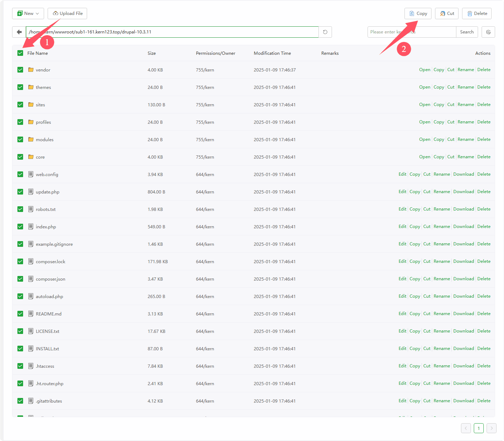
Task: Click the example.gitignore file icon
Action: point(31,244)
